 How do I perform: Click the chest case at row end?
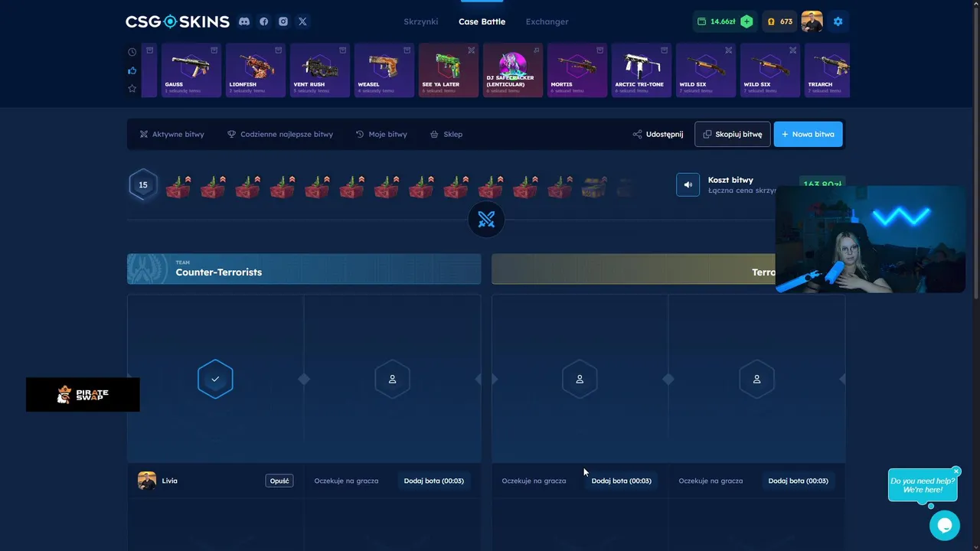coord(594,186)
